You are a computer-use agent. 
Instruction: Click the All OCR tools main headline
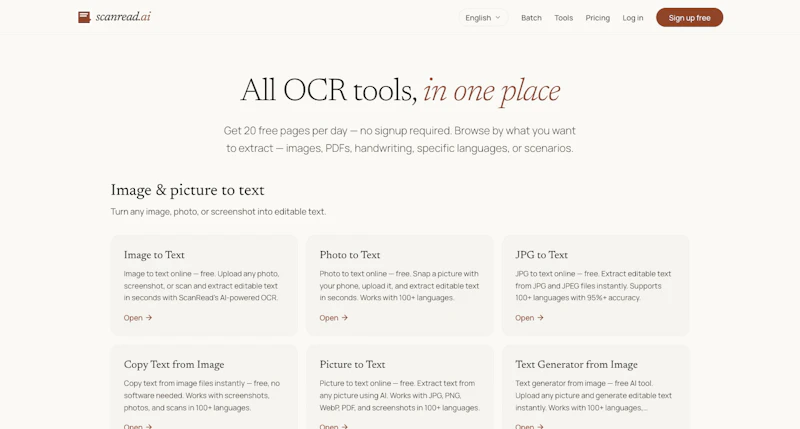click(400, 91)
